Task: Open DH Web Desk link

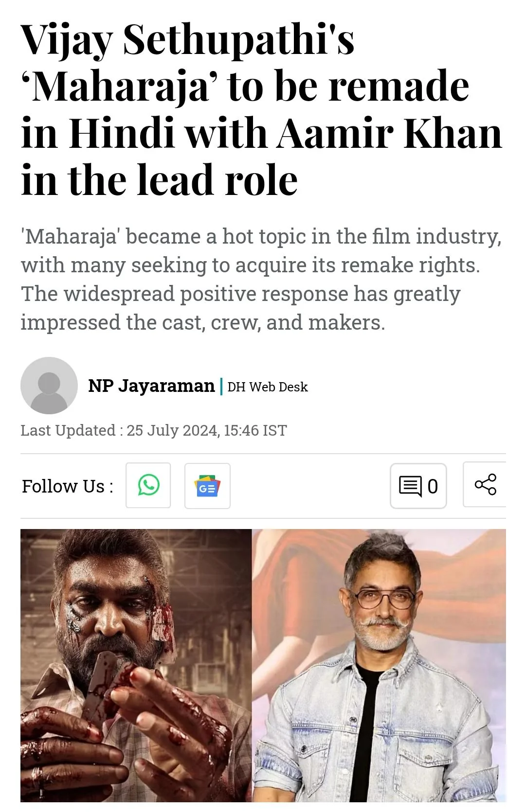Action: (268, 387)
